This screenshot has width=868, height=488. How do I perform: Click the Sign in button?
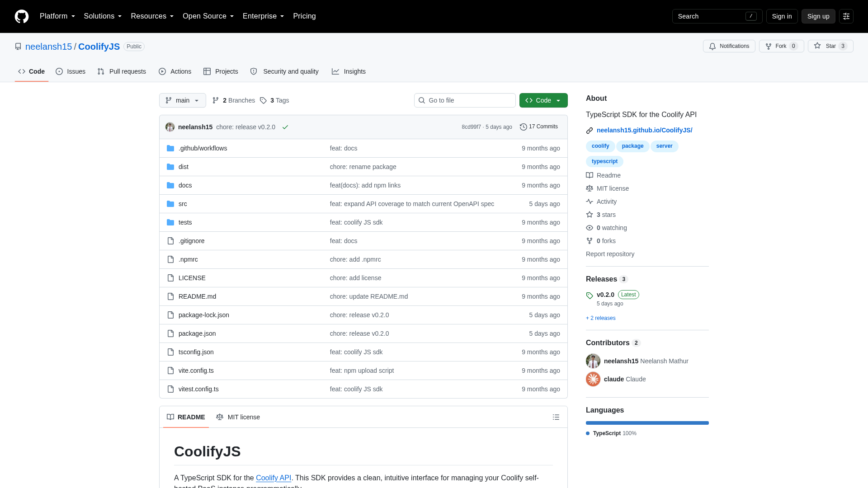782,16
